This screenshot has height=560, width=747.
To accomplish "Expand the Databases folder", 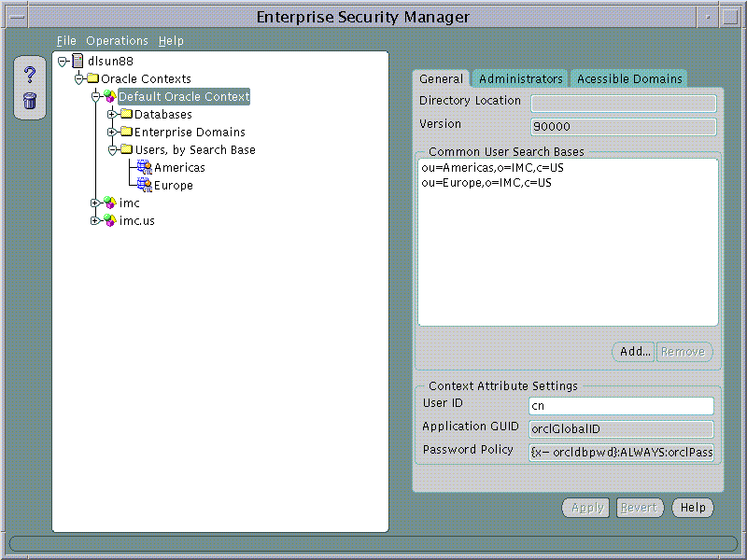I will point(112,114).
